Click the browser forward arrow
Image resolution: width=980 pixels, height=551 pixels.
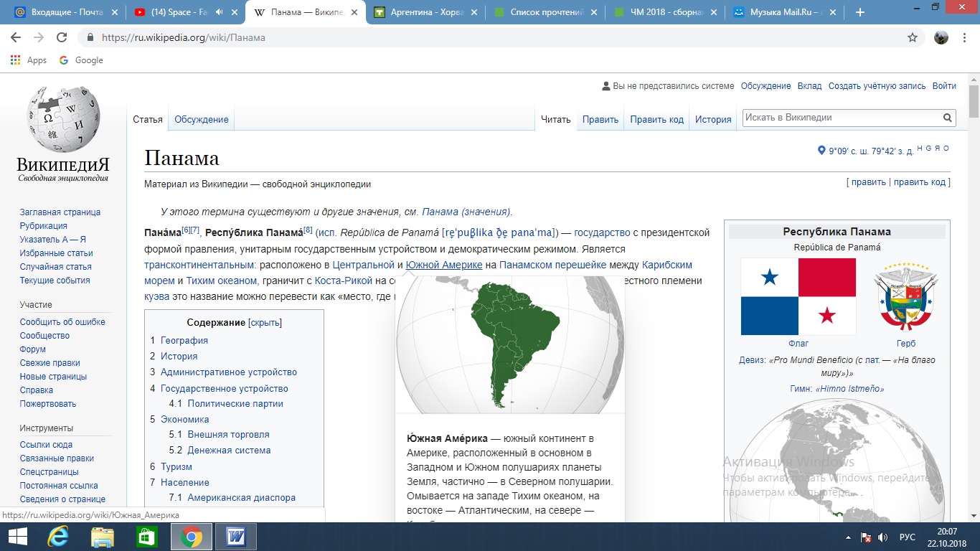click(39, 37)
